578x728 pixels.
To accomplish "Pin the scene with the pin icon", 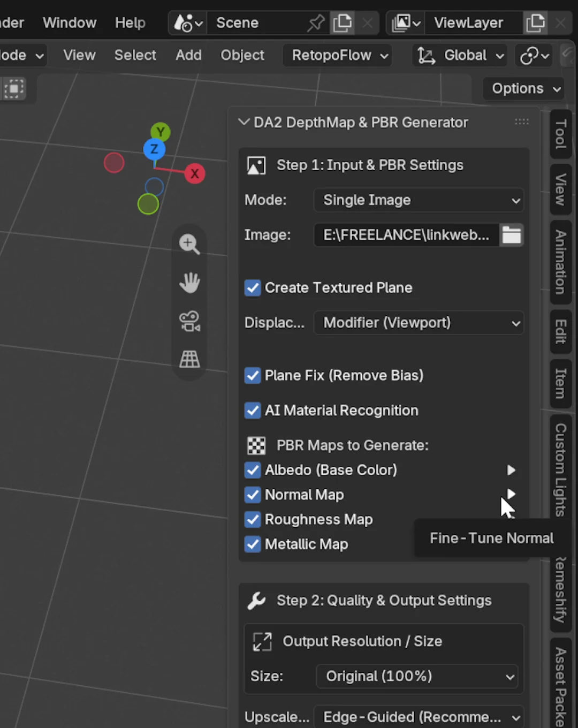I will coord(316,23).
